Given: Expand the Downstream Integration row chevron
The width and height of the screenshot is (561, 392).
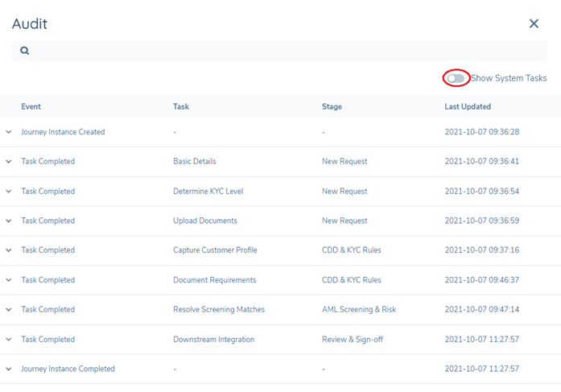Looking at the screenshot, I should 9,340.
